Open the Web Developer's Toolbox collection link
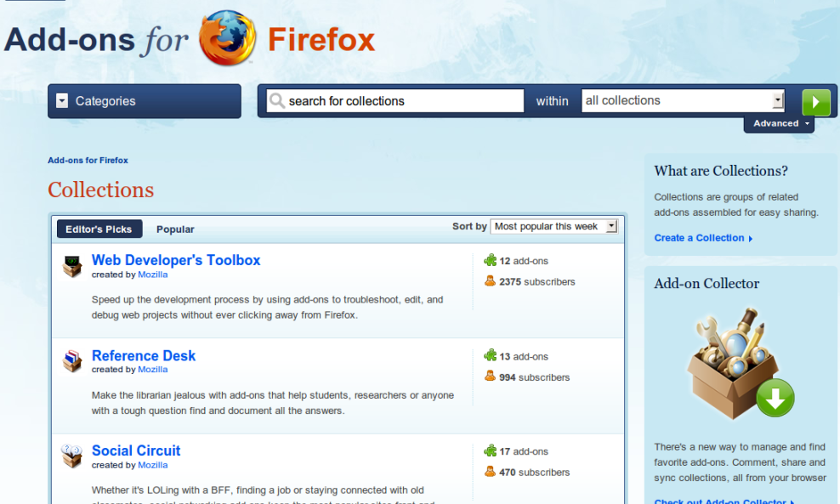The height and width of the screenshot is (504, 840). pyautogui.click(x=176, y=260)
